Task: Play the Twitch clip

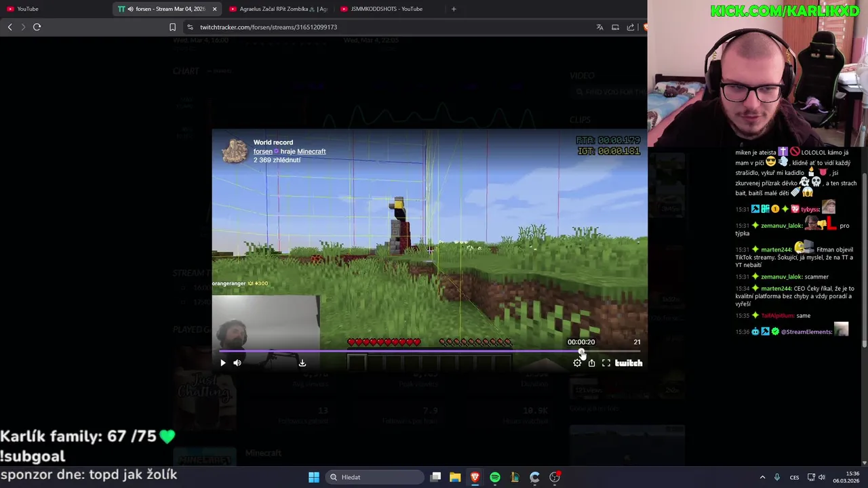Action: click(x=222, y=363)
